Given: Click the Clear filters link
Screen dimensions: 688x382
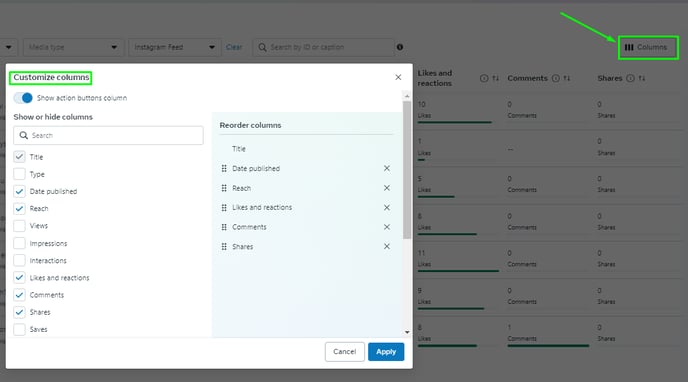Looking at the screenshot, I should click(x=234, y=47).
